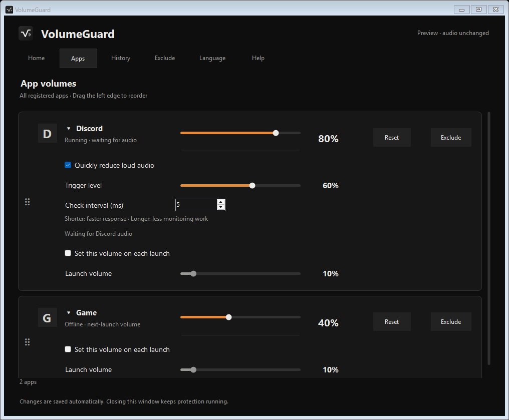Minimize the VolumeGuard window
The image size is (509, 420).
(x=461, y=10)
